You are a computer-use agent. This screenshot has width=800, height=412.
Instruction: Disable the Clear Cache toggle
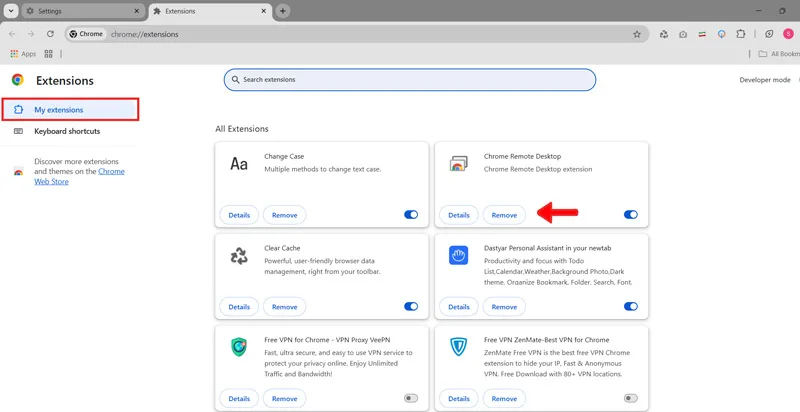[411, 306]
